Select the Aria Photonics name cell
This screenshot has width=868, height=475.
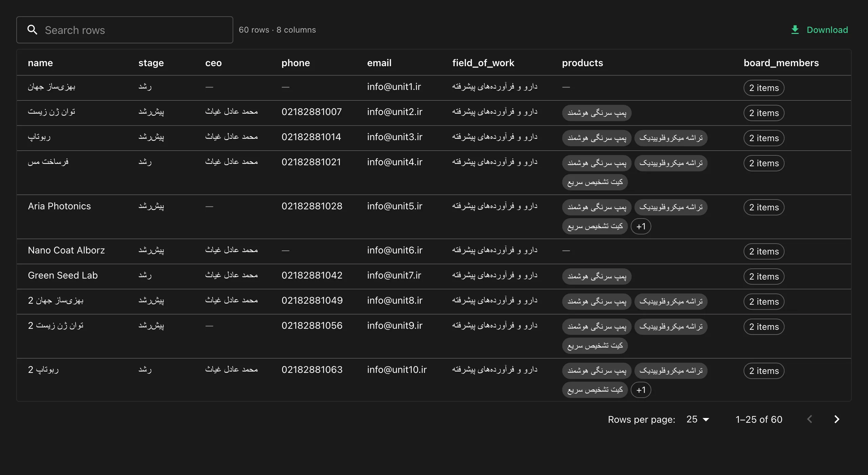pyautogui.click(x=59, y=206)
